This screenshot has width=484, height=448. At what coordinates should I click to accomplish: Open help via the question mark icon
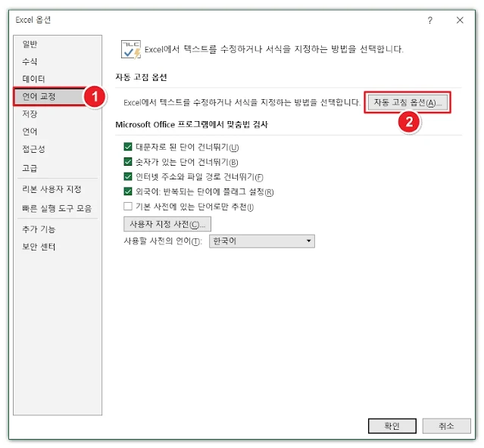[430, 20]
